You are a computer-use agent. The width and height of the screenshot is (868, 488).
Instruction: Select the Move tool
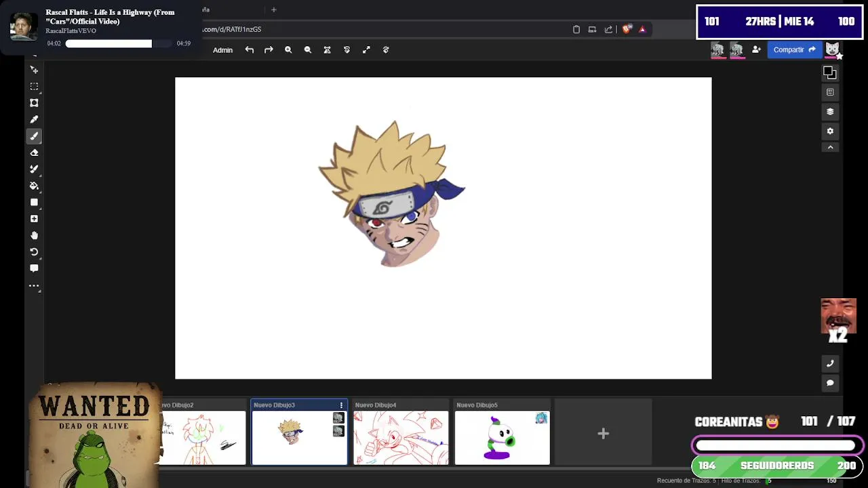(34, 70)
